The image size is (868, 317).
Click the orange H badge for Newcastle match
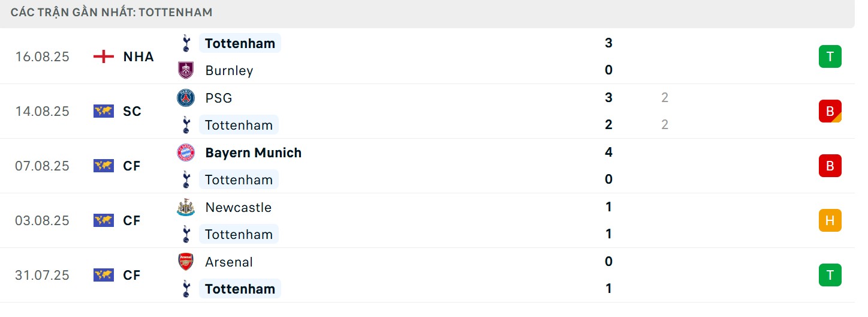click(x=830, y=220)
